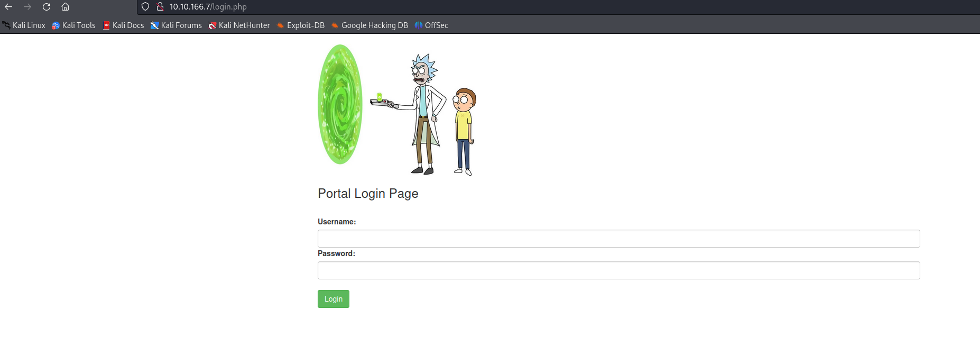Open Exploit-DB bookmark
The height and width of the screenshot is (363, 980).
point(300,25)
